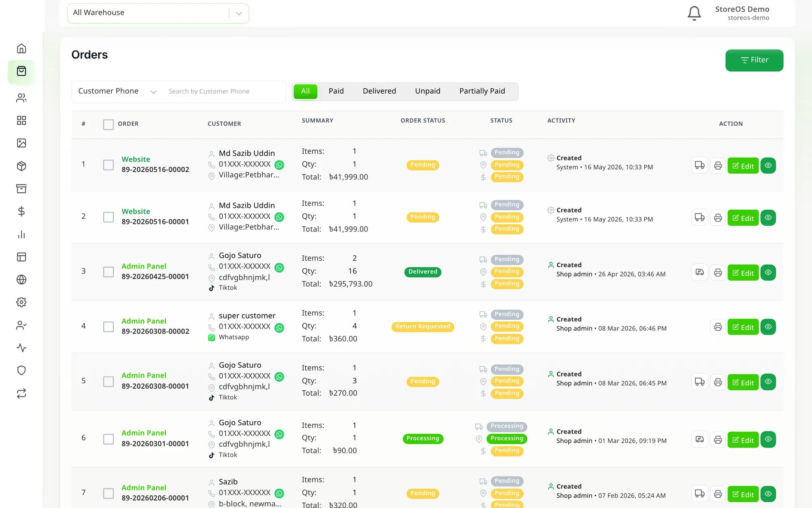Open the activity pulse icon in sidebar
Viewport: 812px width, 508px height.
point(21,348)
